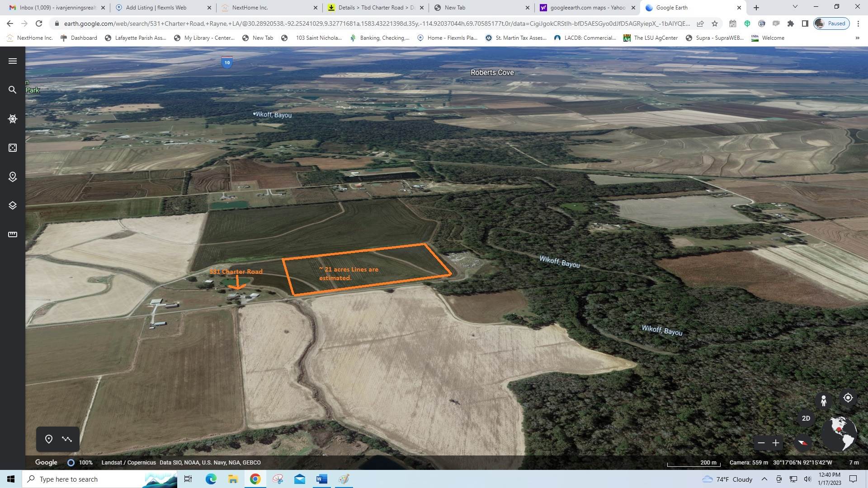
Task: Open Voyager ship wheel icon
Action: (13, 119)
